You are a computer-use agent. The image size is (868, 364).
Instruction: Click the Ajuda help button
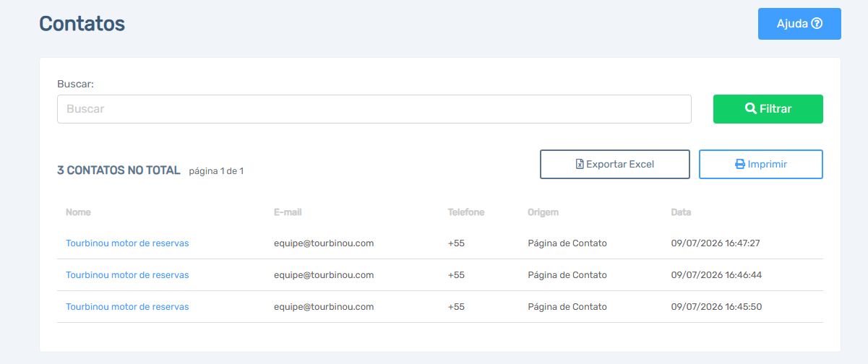click(x=799, y=24)
